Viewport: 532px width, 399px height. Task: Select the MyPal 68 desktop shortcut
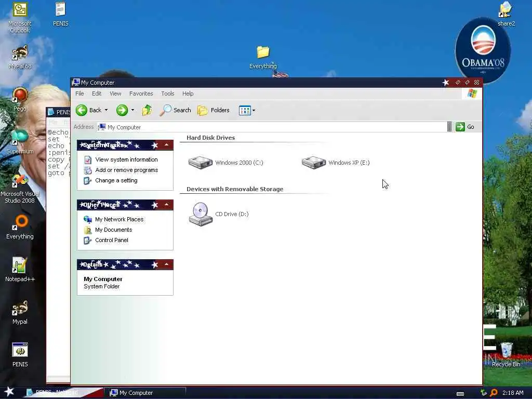click(x=20, y=57)
